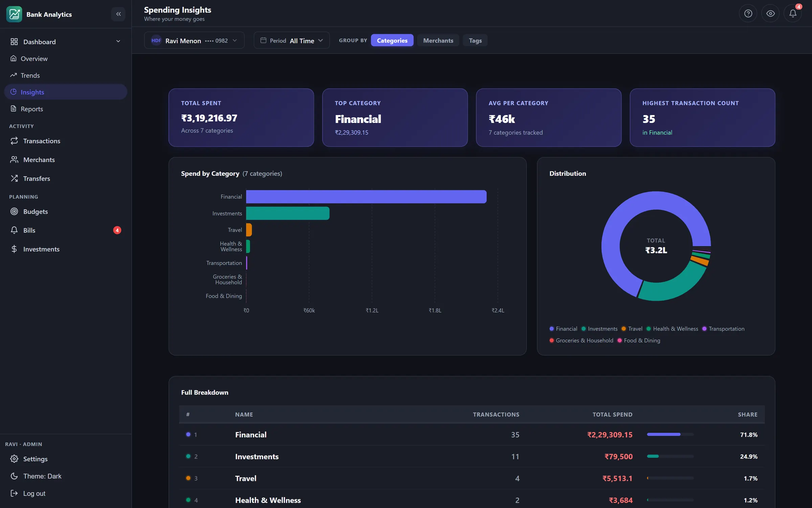The height and width of the screenshot is (508, 812).
Task: Click the Transactions arrows icon
Action: point(14,141)
